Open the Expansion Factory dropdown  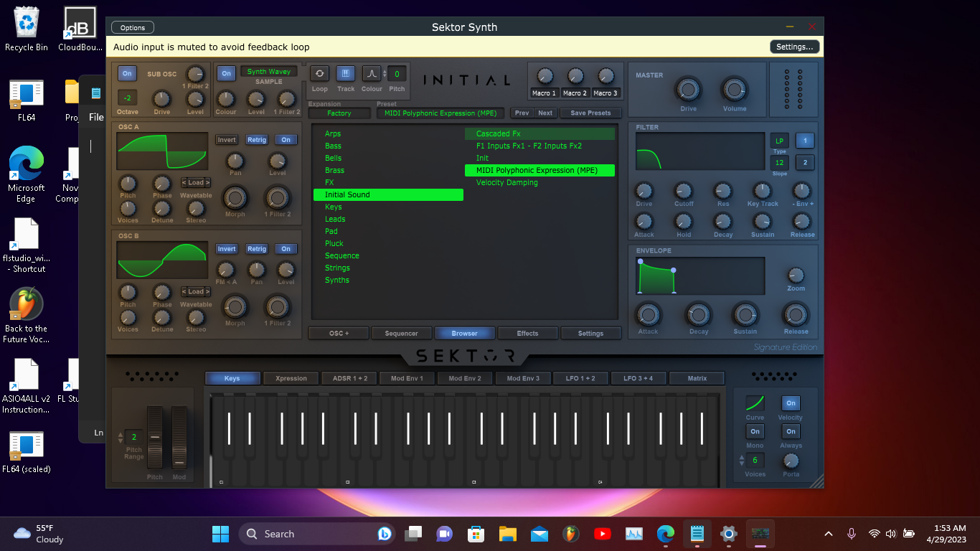339,113
